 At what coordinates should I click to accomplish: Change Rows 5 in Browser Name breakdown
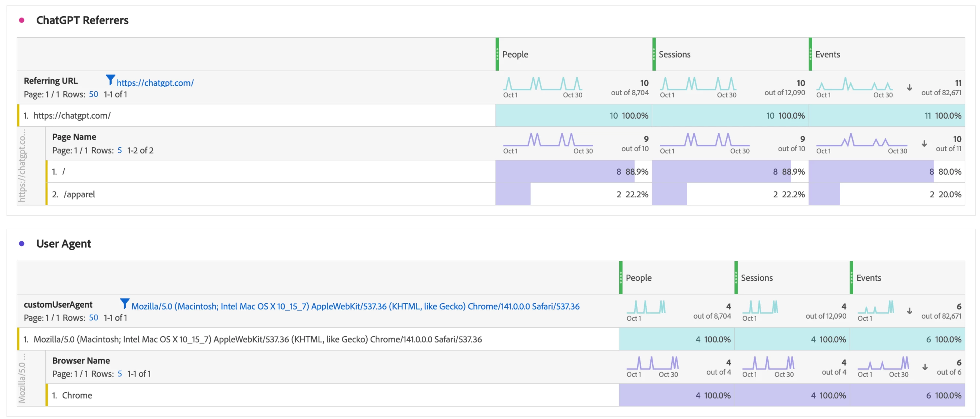[119, 374]
